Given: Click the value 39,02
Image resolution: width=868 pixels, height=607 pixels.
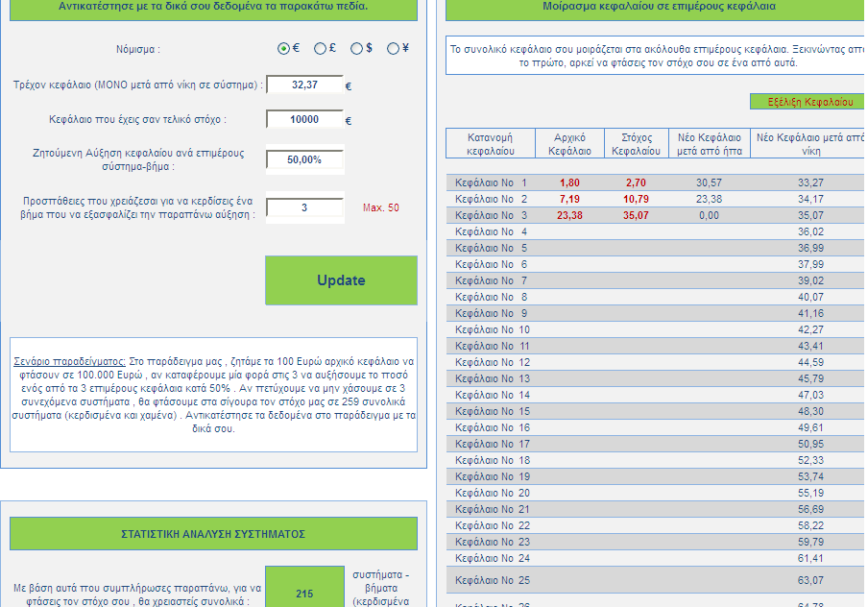Looking at the screenshot, I should click(810, 280).
